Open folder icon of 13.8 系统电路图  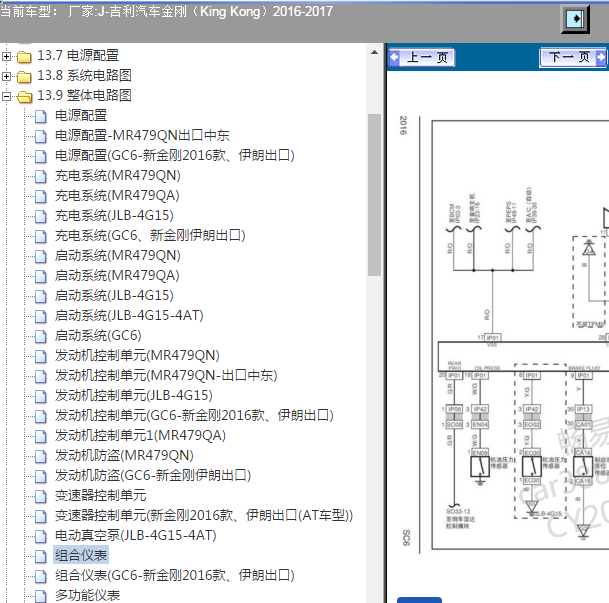tap(24, 76)
